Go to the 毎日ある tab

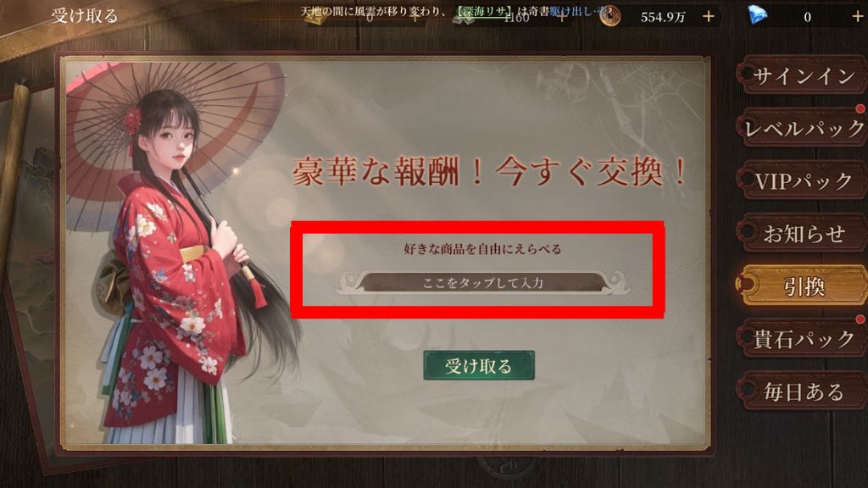pyautogui.click(x=802, y=391)
